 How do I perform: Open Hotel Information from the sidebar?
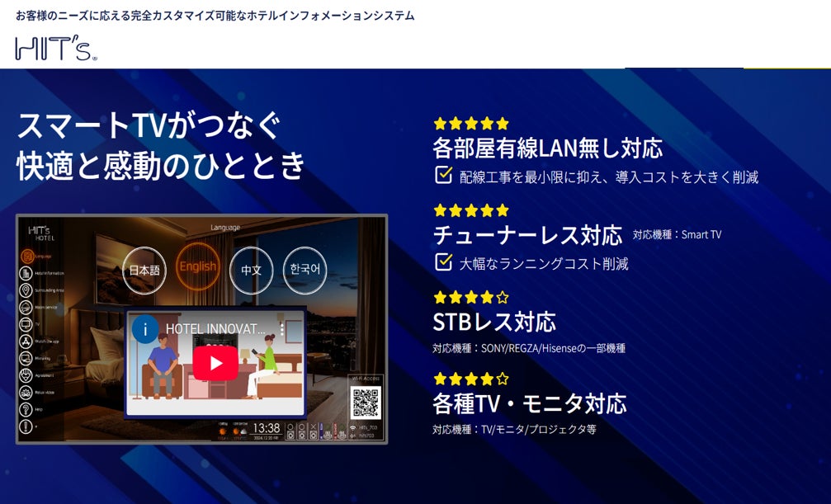click(x=26, y=275)
